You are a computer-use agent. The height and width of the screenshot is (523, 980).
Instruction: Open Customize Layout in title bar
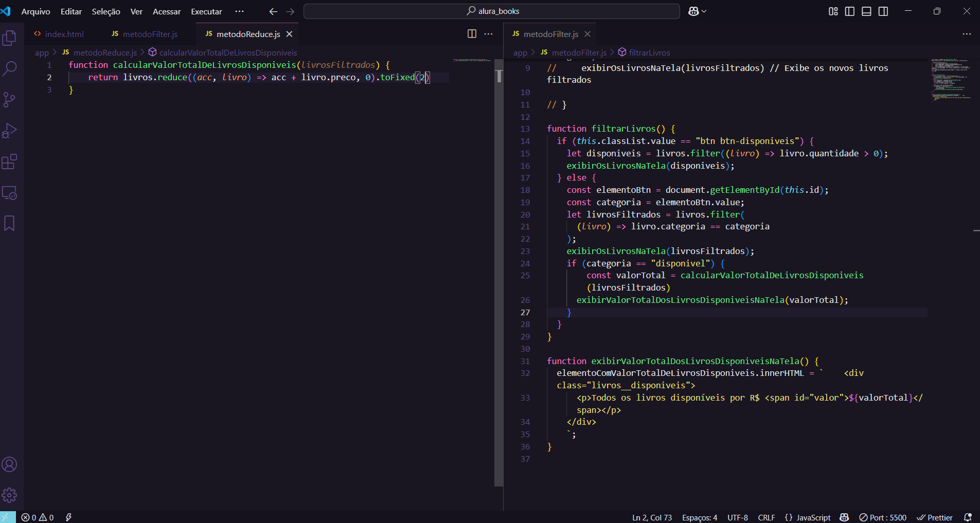(x=833, y=11)
